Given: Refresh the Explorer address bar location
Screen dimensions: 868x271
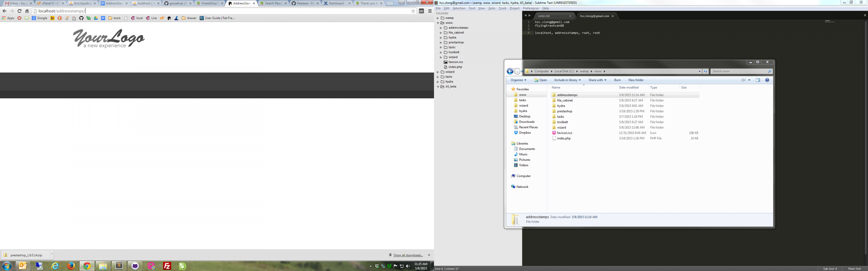Looking at the screenshot, I should 705,71.
